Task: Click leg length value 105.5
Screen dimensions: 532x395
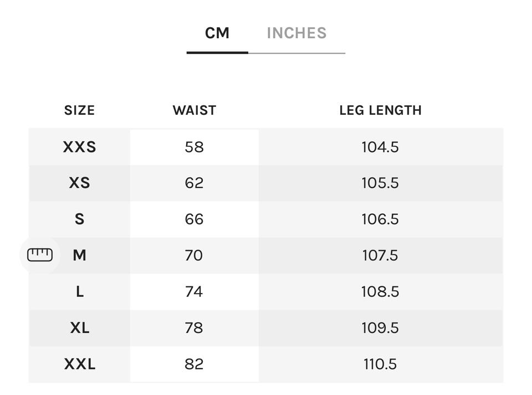Action: tap(380, 183)
